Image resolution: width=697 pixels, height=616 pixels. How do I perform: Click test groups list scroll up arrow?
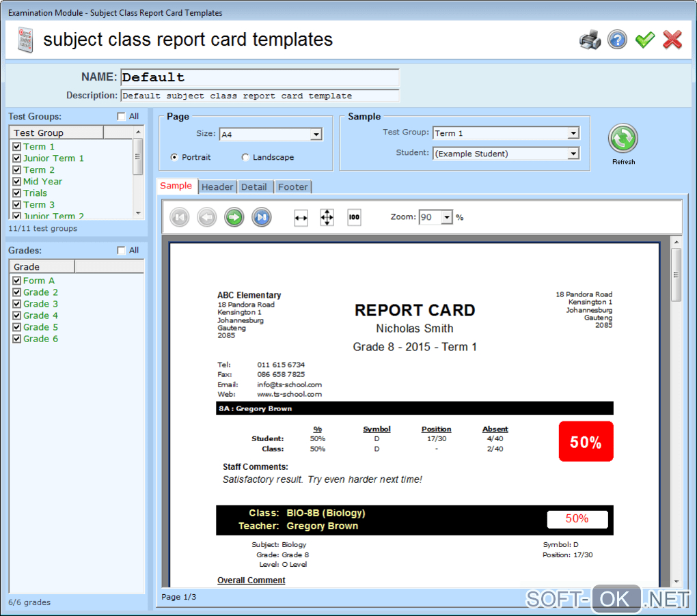click(x=138, y=132)
